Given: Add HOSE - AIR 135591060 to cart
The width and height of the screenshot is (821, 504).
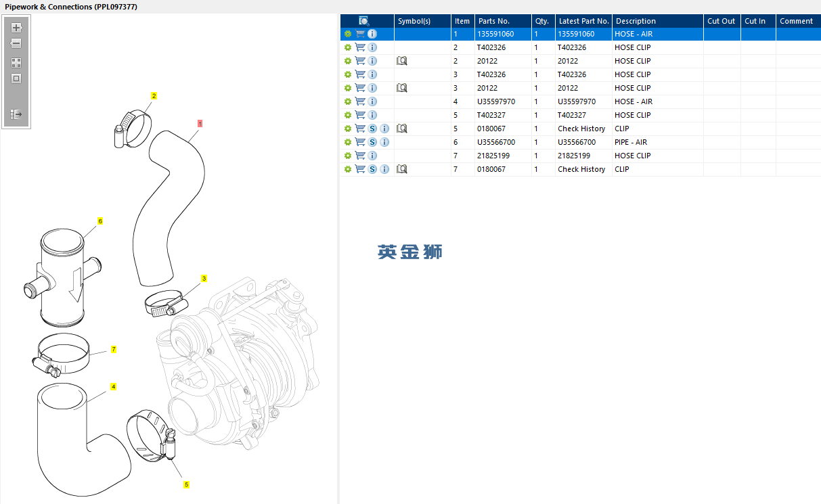Looking at the screenshot, I should point(360,34).
